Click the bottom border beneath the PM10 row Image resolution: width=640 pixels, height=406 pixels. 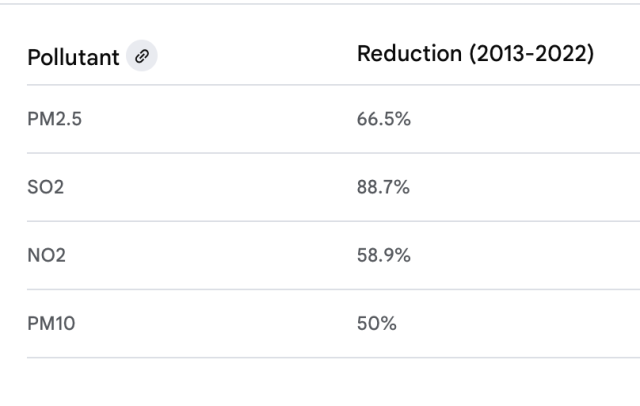click(320, 357)
